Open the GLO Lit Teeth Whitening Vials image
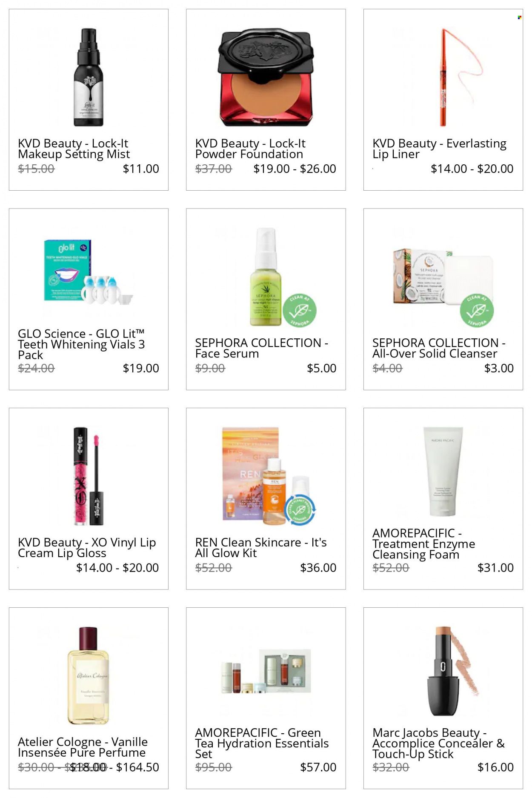The height and width of the screenshot is (798, 532). (x=89, y=272)
